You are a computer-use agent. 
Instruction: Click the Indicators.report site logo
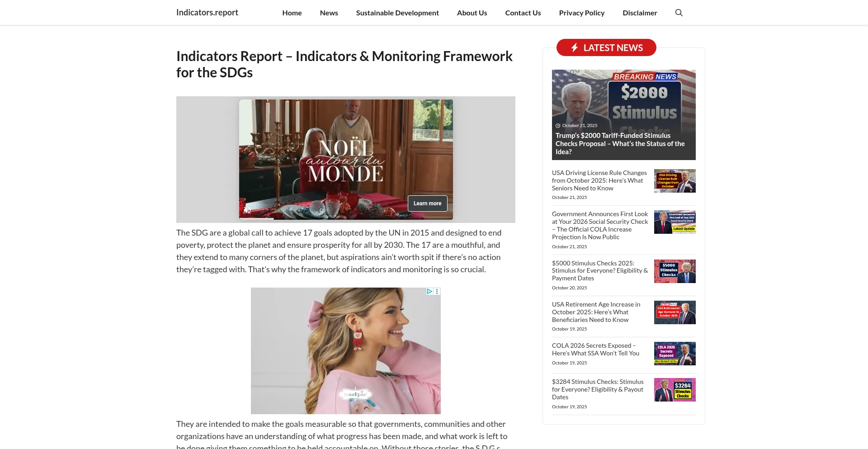coord(207,12)
